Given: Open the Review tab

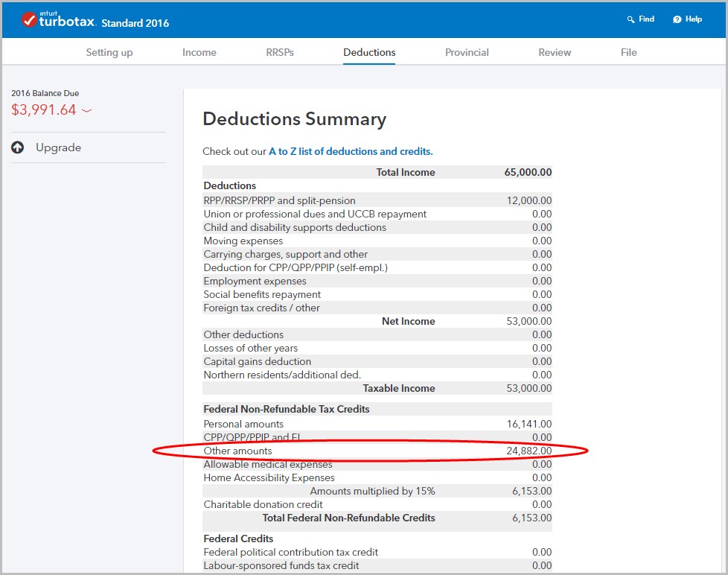Looking at the screenshot, I should [x=555, y=52].
